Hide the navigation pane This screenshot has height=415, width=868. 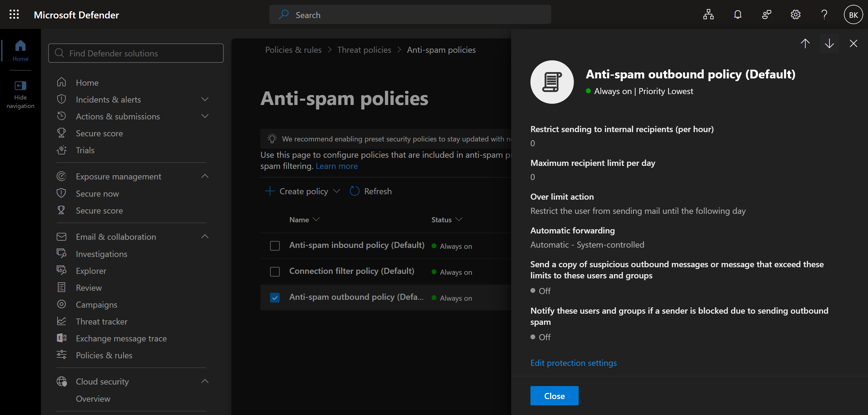tap(20, 94)
